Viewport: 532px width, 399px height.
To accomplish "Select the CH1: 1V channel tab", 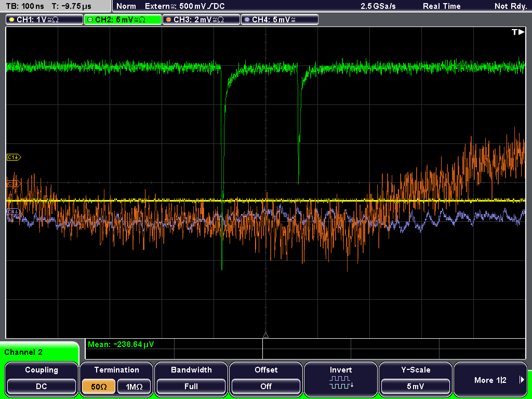I will [44, 20].
